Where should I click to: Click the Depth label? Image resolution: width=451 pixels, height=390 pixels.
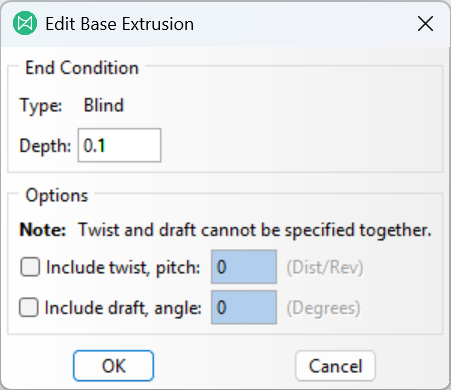pos(45,146)
